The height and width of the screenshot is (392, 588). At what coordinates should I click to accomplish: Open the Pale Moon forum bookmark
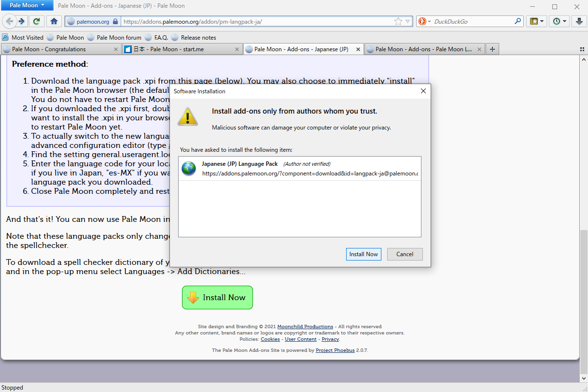pyautogui.click(x=114, y=37)
